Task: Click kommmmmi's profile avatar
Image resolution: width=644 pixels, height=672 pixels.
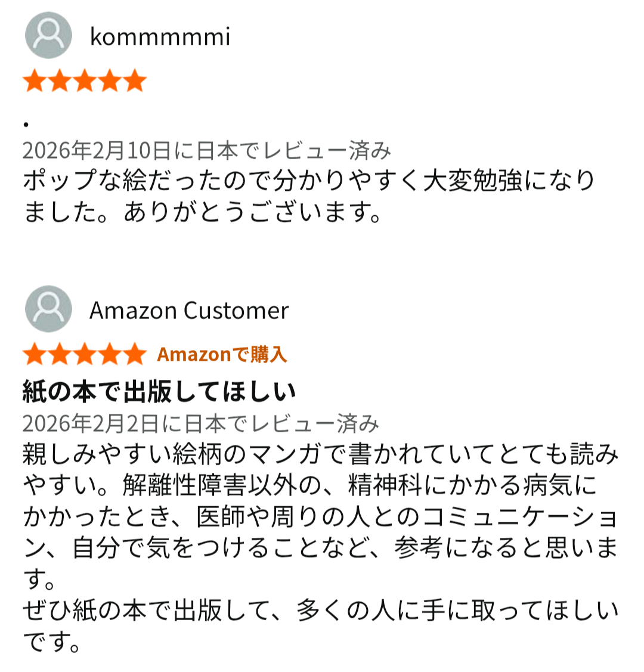Action: (48, 36)
